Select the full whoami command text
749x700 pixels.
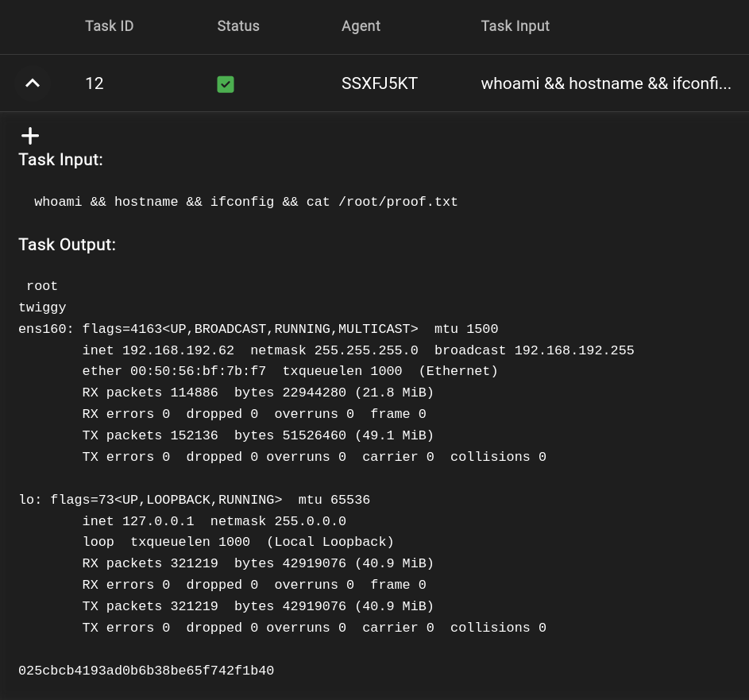click(245, 202)
